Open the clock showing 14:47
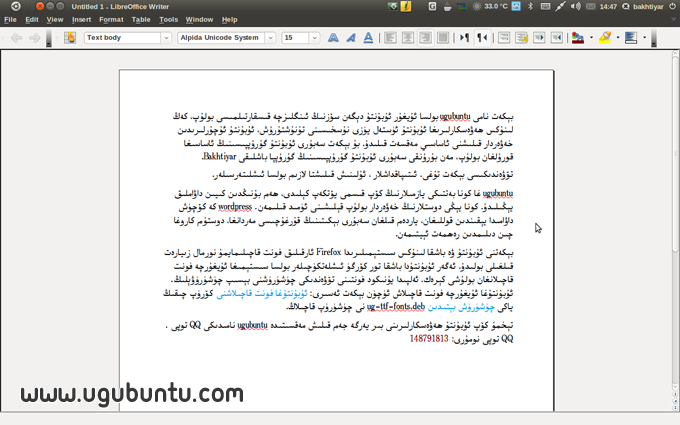 (608, 7)
